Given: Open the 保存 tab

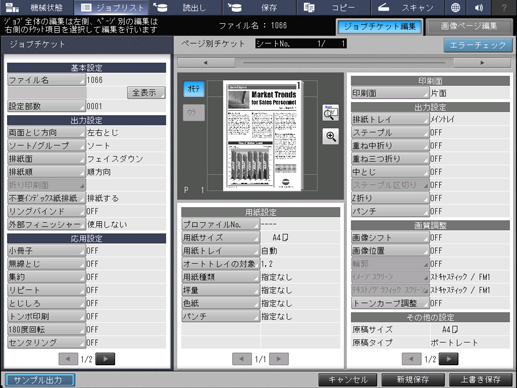Looking at the screenshot, I should pyautogui.click(x=259, y=8).
